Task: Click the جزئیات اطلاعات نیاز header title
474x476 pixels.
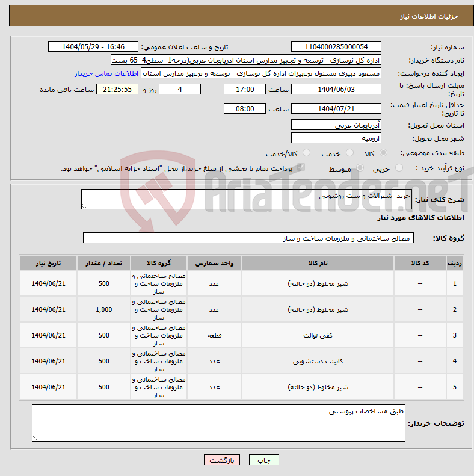Action: click(429, 16)
